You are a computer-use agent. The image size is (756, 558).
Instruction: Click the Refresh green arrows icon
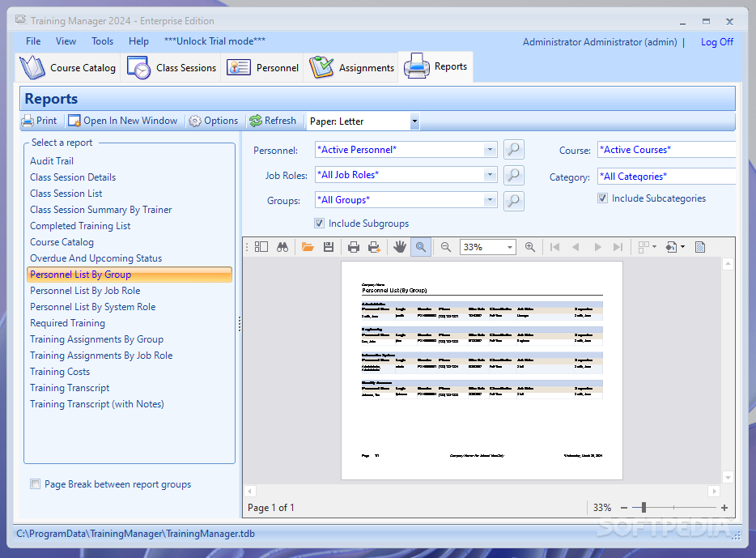click(x=256, y=121)
